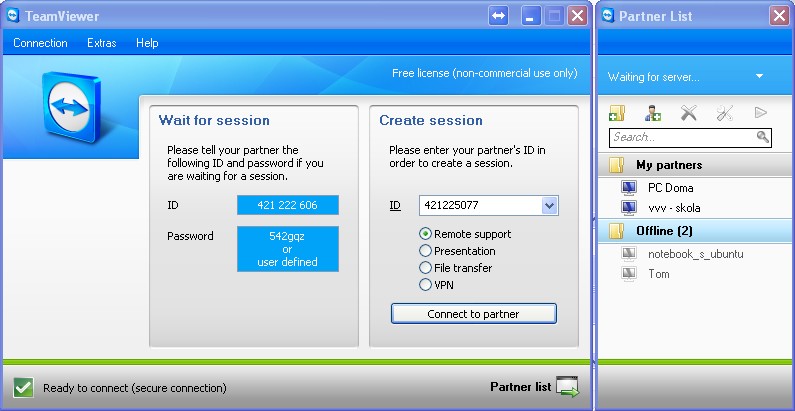Click the edit properties tools icon in Partner List
795x411 pixels.
point(725,113)
